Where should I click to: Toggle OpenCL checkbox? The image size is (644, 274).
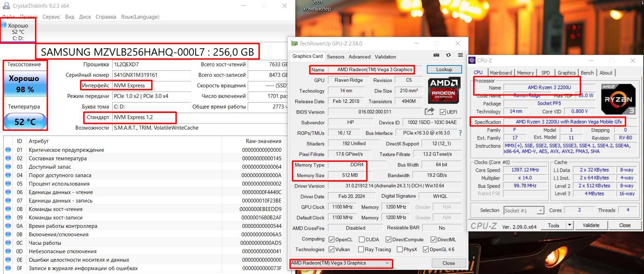pos(332,239)
